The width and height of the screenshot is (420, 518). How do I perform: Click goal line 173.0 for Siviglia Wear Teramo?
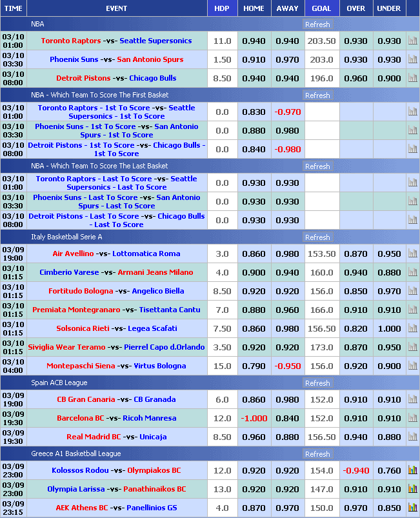tap(321, 348)
